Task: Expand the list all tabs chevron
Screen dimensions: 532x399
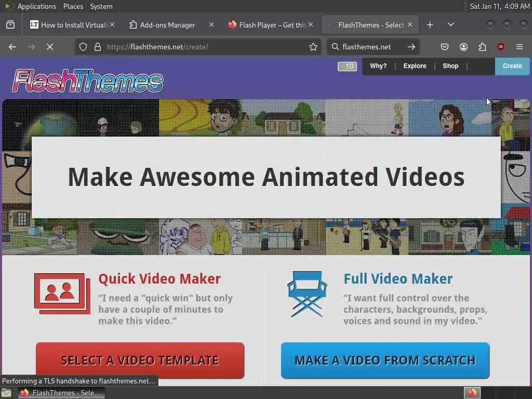Action: (451, 25)
